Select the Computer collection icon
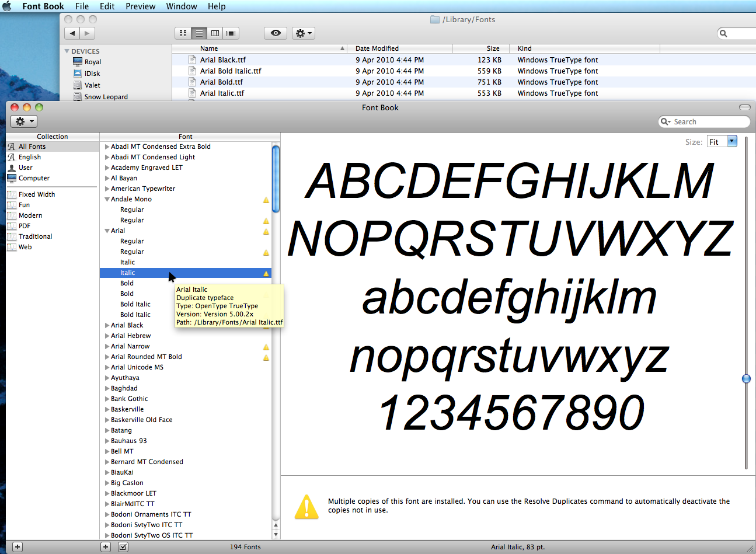Screen dimensions: 756x554 click(x=11, y=178)
